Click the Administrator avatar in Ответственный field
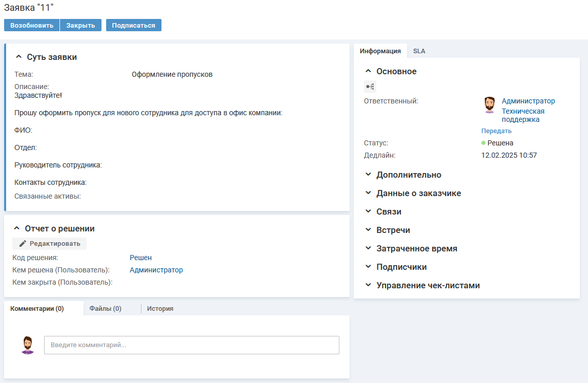Image resolution: width=588 pixels, height=383 pixels. pos(490,105)
